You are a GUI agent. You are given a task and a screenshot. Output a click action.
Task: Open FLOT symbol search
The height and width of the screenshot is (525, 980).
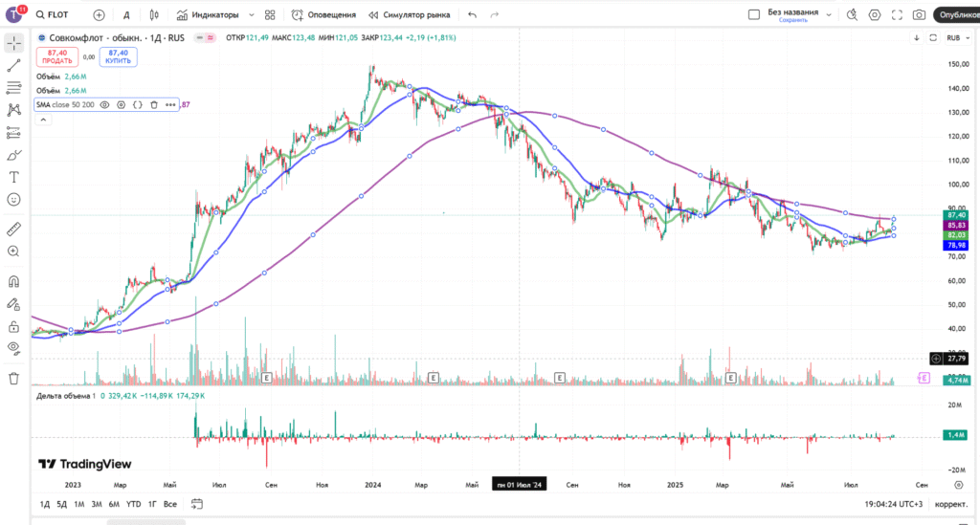(54, 14)
